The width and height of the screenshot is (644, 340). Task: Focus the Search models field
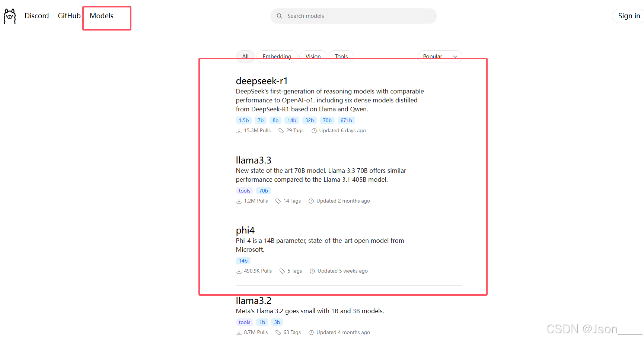[x=353, y=16]
